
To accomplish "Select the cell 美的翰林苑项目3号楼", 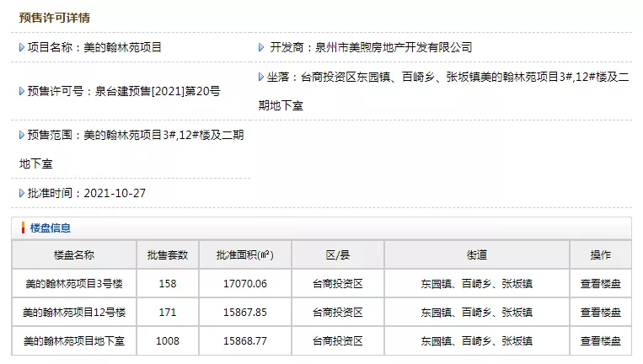I will tap(74, 284).
